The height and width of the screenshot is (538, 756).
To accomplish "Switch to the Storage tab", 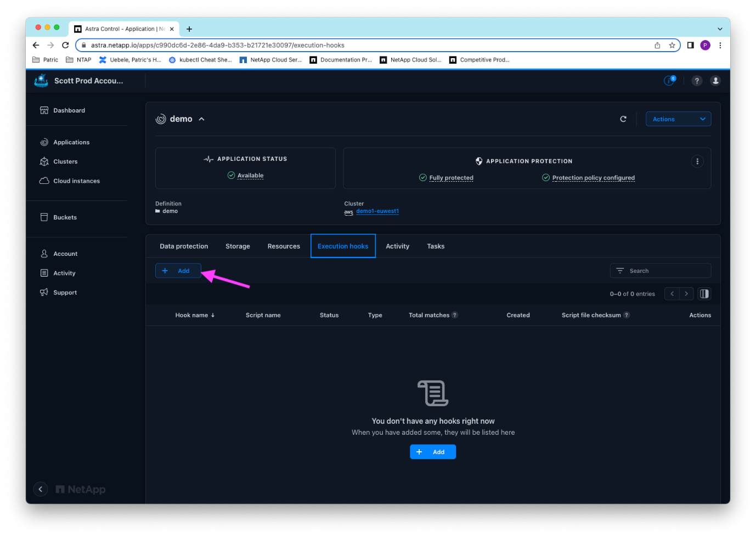I will [238, 246].
